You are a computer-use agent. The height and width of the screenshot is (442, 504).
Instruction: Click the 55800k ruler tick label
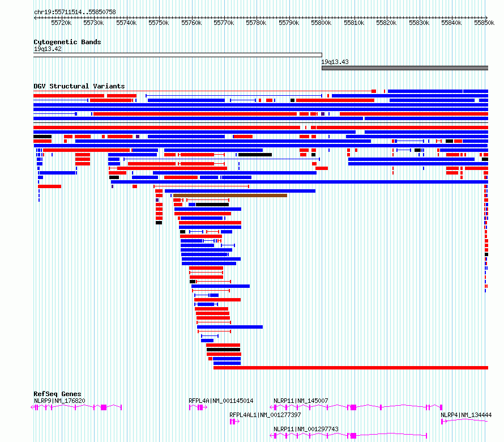click(321, 23)
